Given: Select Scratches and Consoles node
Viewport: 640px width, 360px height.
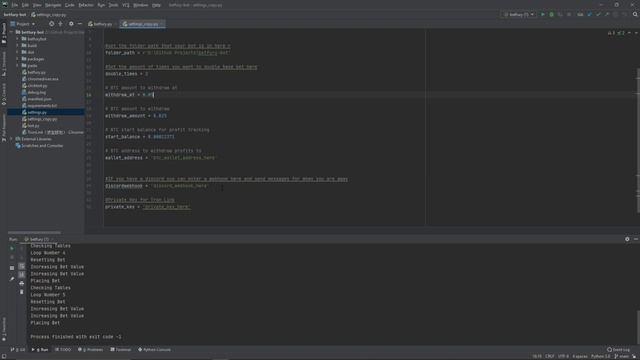Looking at the screenshot, I should pyautogui.click(x=42, y=145).
